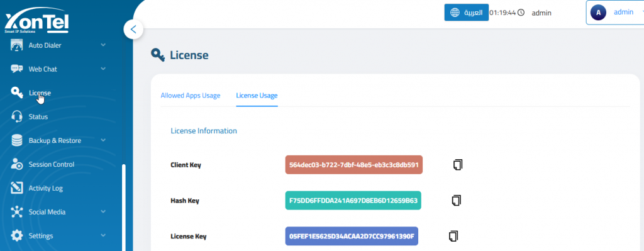Click the key icon beside License heading
This screenshot has height=251, width=644.
coord(158,55)
